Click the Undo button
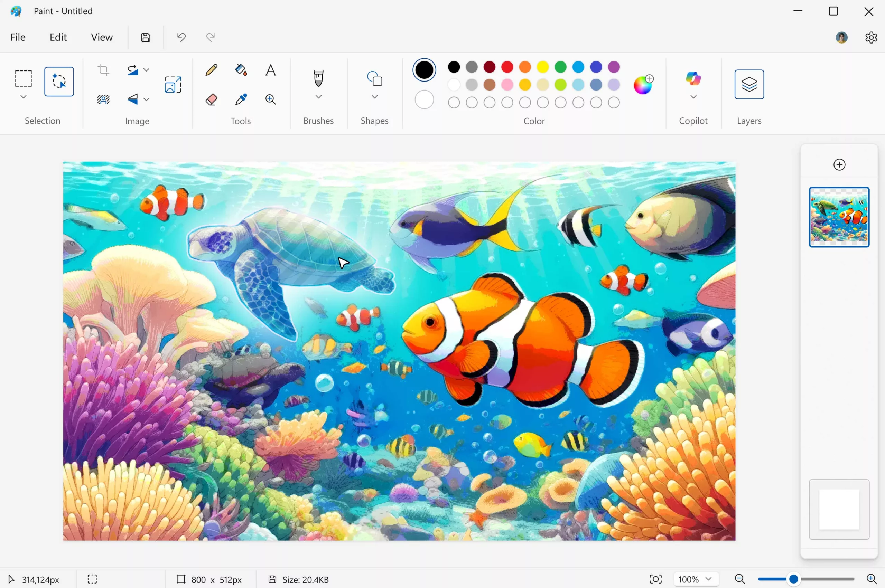Viewport: 885px width, 588px height. pos(181,37)
